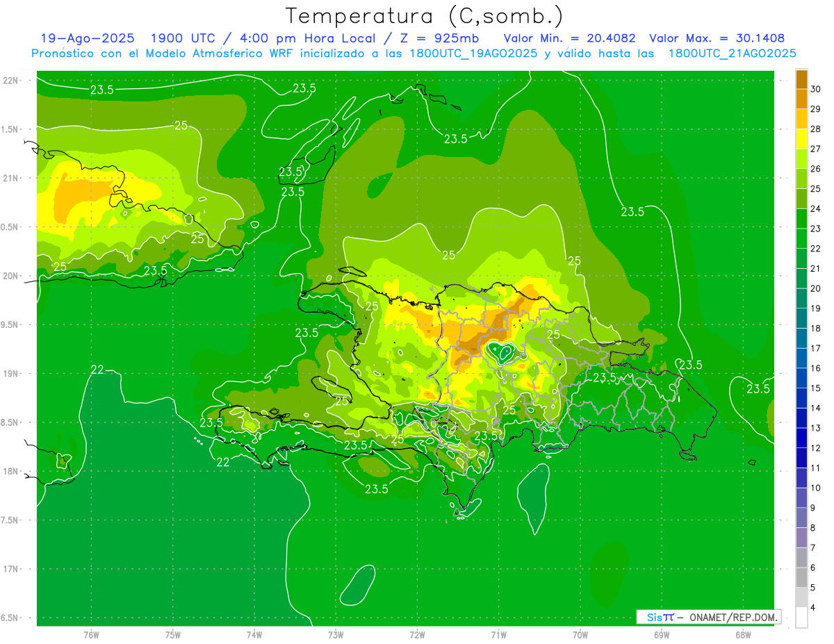Pick the colorbar swatch between 11 and 12
Image resolution: width=834 pixels, height=644 pixels.
coord(801,458)
